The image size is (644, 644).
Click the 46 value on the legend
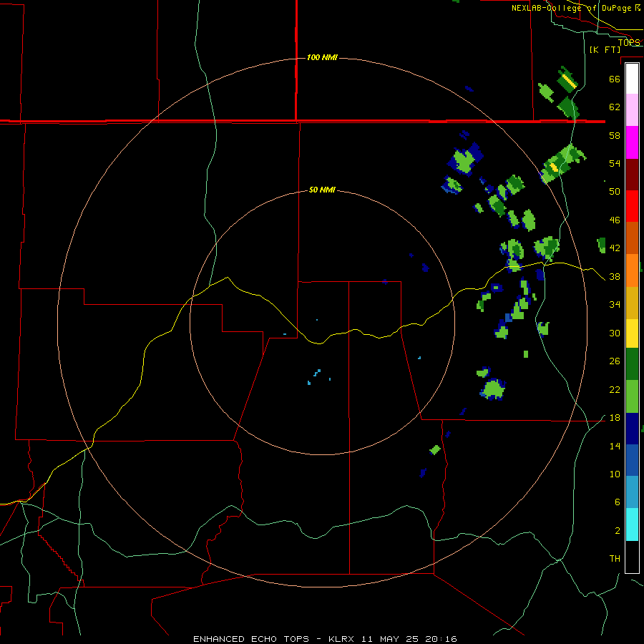pyautogui.click(x=615, y=220)
